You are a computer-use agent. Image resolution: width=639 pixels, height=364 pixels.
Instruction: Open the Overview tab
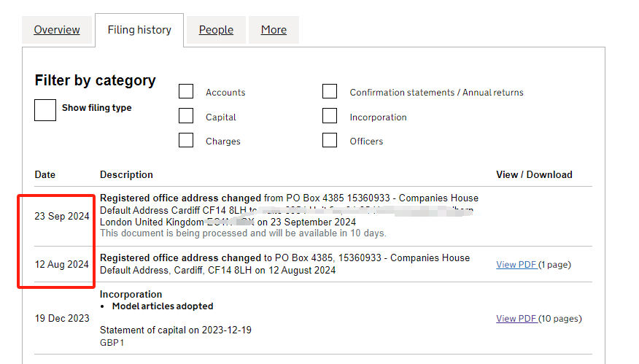click(57, 30)
